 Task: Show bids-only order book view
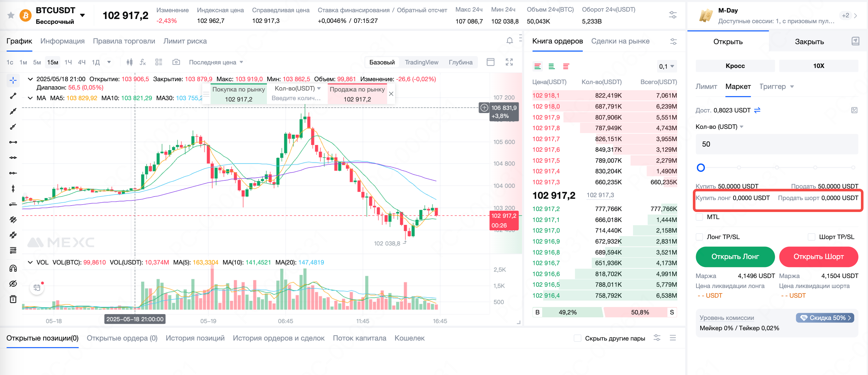[x=552, y=66]
